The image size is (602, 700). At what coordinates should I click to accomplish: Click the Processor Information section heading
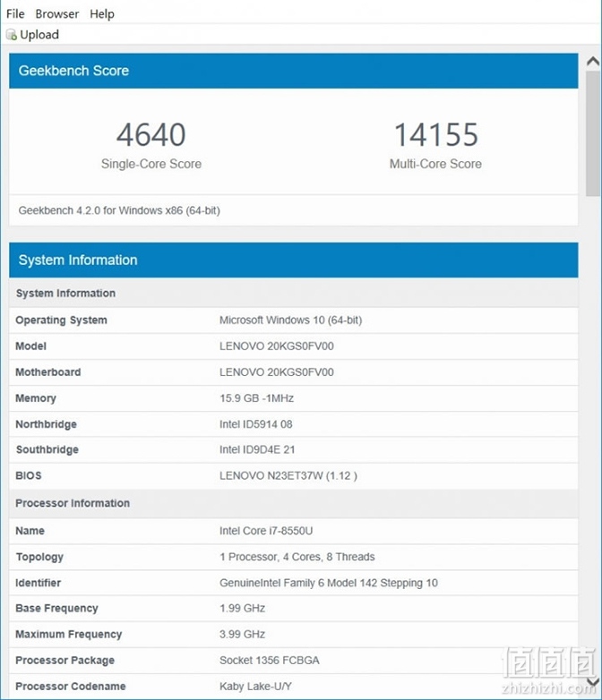point(73,503)
